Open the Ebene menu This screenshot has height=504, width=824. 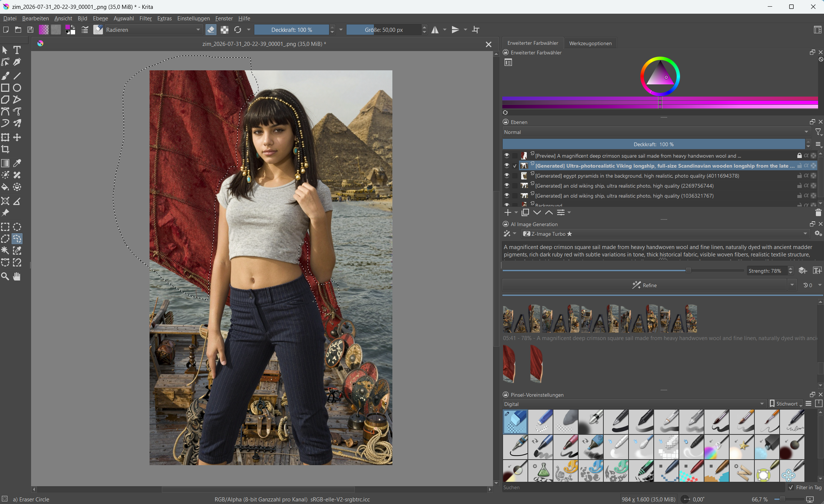point(100,19)
